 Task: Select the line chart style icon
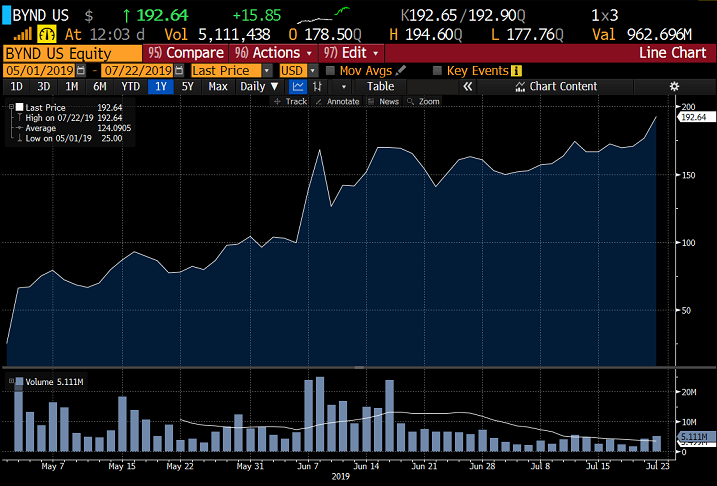tap(298, 86)
